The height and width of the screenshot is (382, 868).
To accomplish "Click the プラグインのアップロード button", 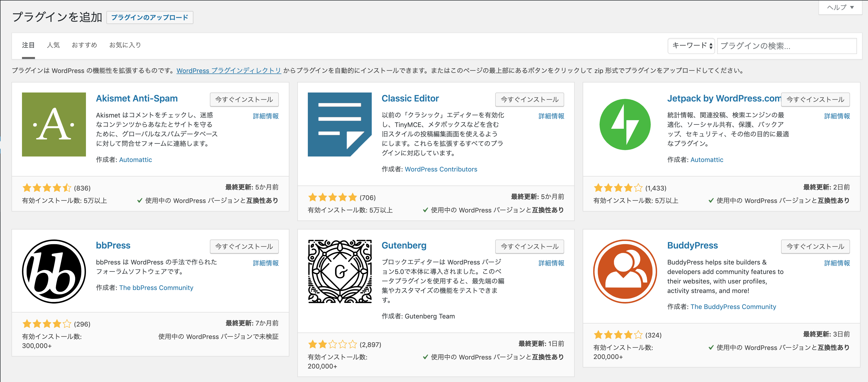I will 150,17.
